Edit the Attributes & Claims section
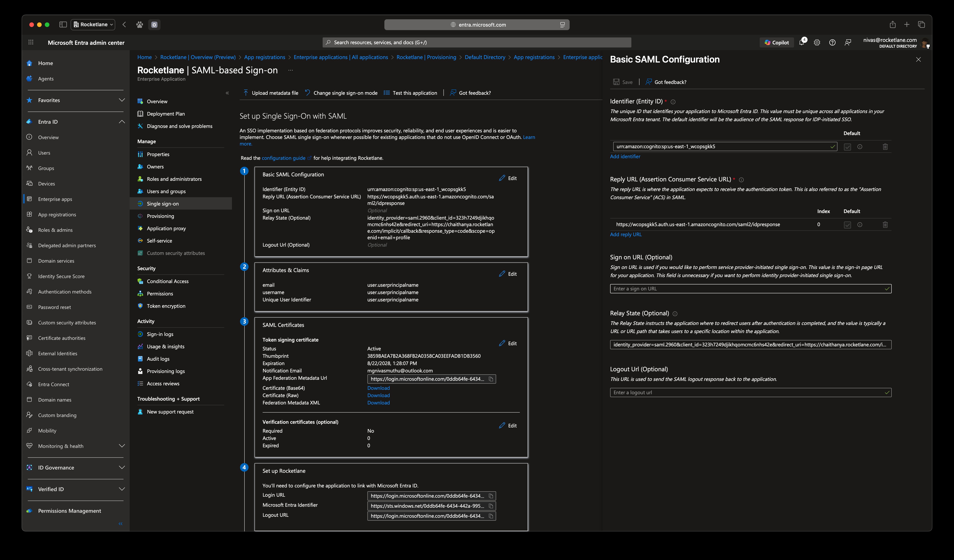This screenshot has height=560, width=954. 508,274
